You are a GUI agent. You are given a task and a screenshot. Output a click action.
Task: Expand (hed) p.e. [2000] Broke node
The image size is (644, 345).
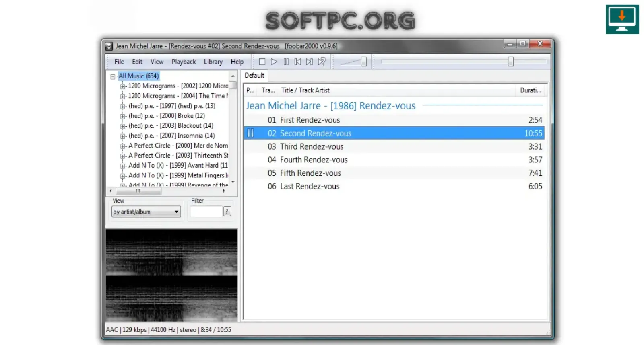[123, 116]
